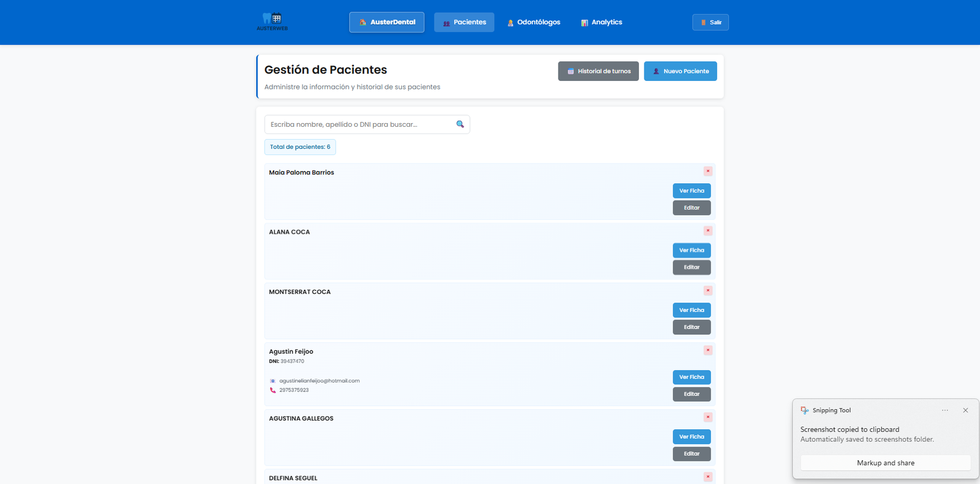Click the AusterWeb logo
This screenshot has height=484, width=980.
272,22
